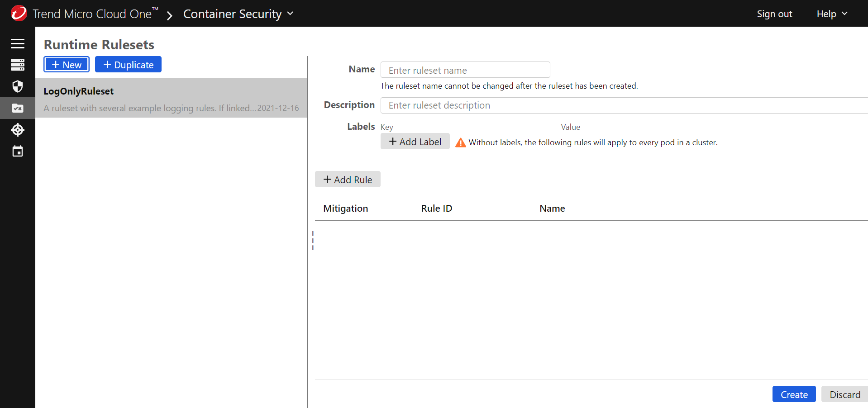This screenshot has width=868, height=408.
Task: Open the server stack icon in sidebar
Action: pyautogui.click(x=18, y=65)
